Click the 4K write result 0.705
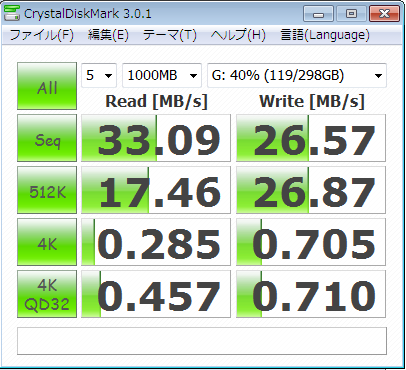Viewport: 406px width, 370px height. click(311, 242)
